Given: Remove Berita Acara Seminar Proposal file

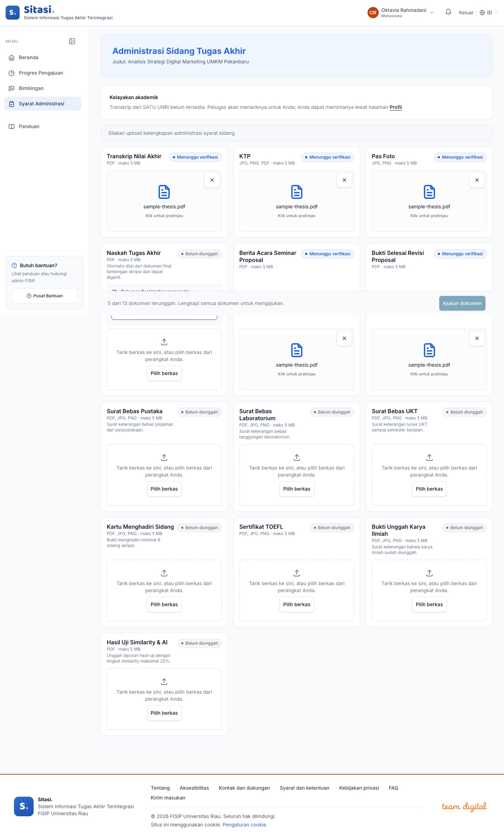Looking at the screenshot, I should [344, 338].
